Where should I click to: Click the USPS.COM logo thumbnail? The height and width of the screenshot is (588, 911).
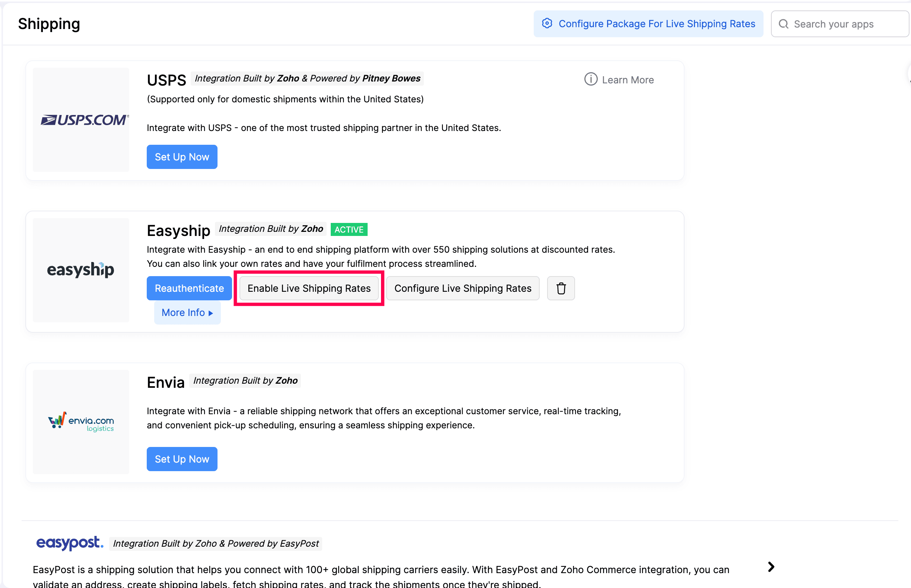pos(81,120)
